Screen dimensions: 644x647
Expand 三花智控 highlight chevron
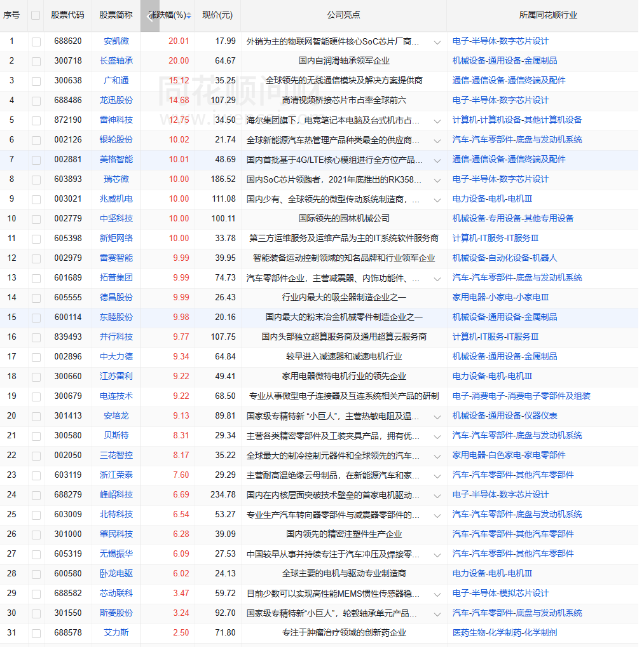[x=437, y=457]
